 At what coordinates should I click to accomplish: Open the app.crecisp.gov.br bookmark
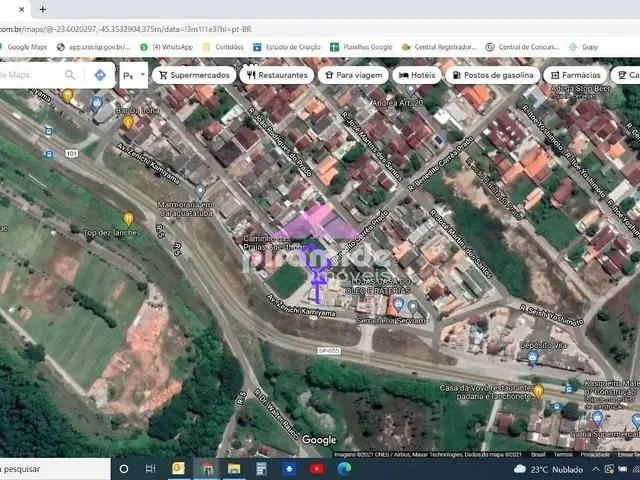93,47
